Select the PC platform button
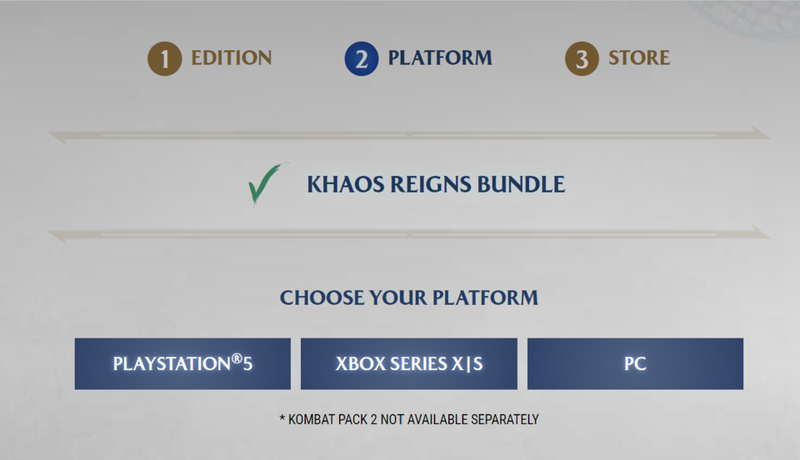Screen dimensions: 800x460 point(635,363)
